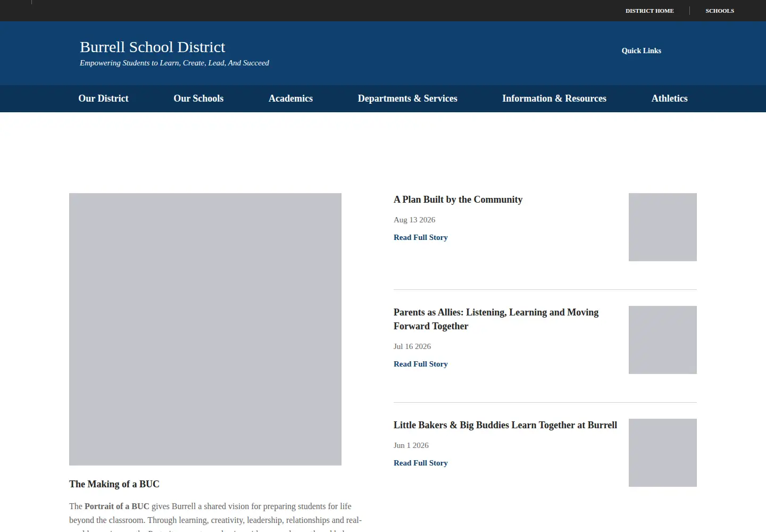Open headline A Plan Built by the Community
Screen dimensions: 766x532
point(458,199)
